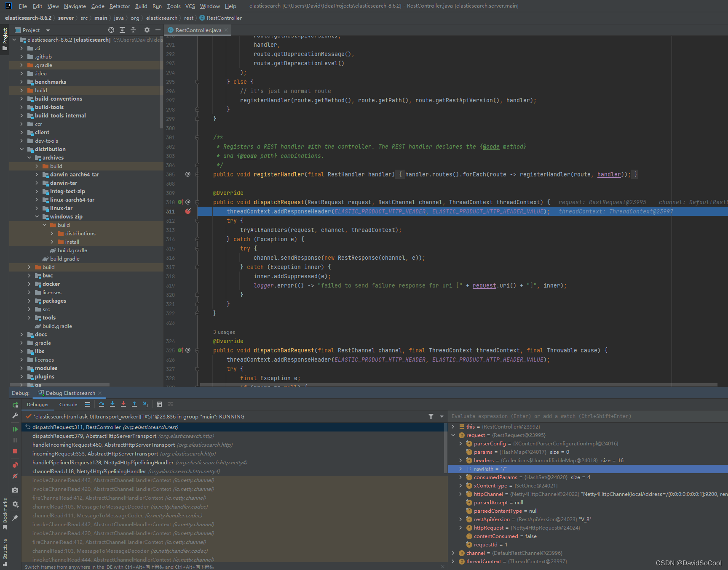Toggle breakpoint on line 311
Viewport: 728px width, 570px height.
click(x=188, y=211)
